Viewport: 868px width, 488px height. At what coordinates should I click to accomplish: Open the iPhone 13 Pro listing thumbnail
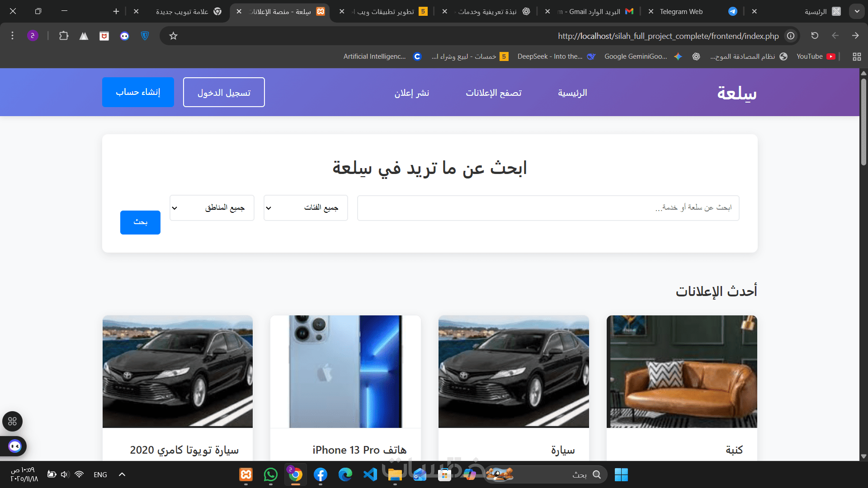point(345,371)
